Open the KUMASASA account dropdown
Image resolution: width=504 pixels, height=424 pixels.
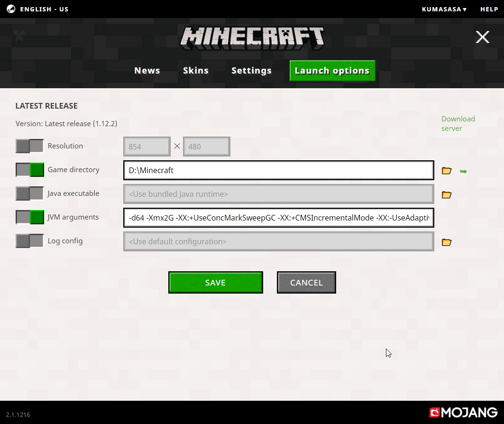444,9
